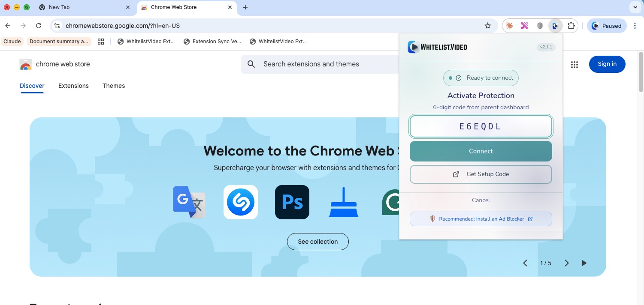This screenshot has width=644, height=305.
Task: Open a new browser tab
Action: coord(245,7)
